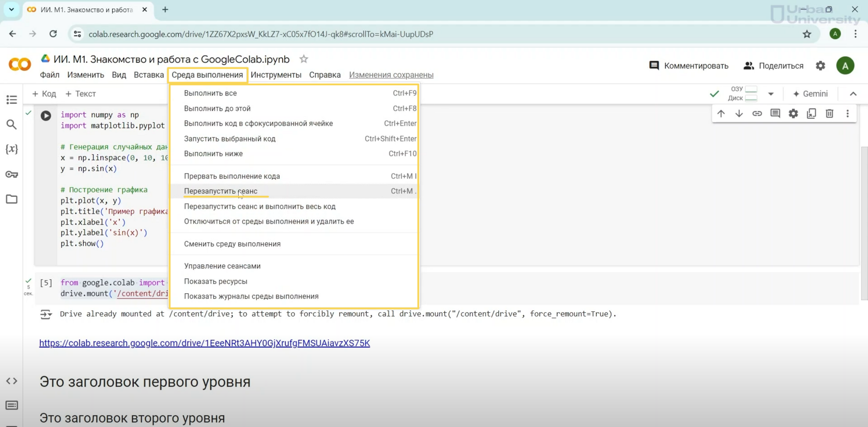This screenshot has width=868, height=427.
Task: Choose 'Сменить среду выполнения' from the menu
Action: coord(232,244)
